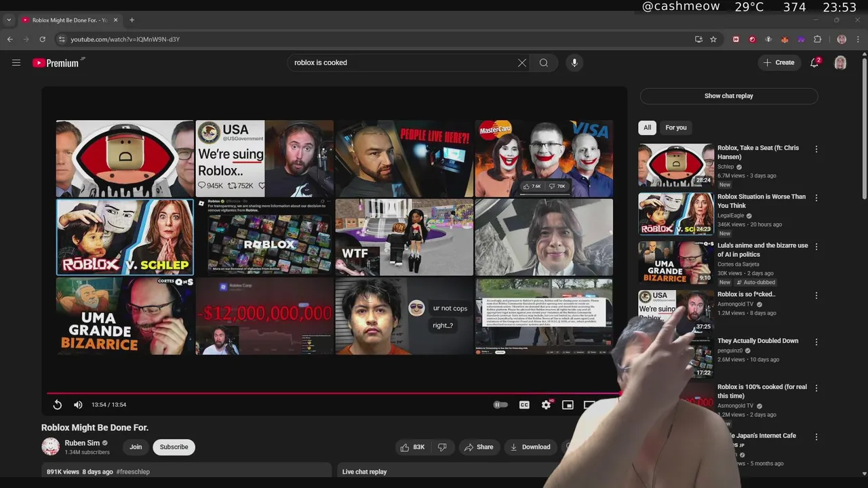Image resolution: width=868 pixels, height=488 pixels.
Task: Play They Actually Doubled Down video
Action: [757, 341]
